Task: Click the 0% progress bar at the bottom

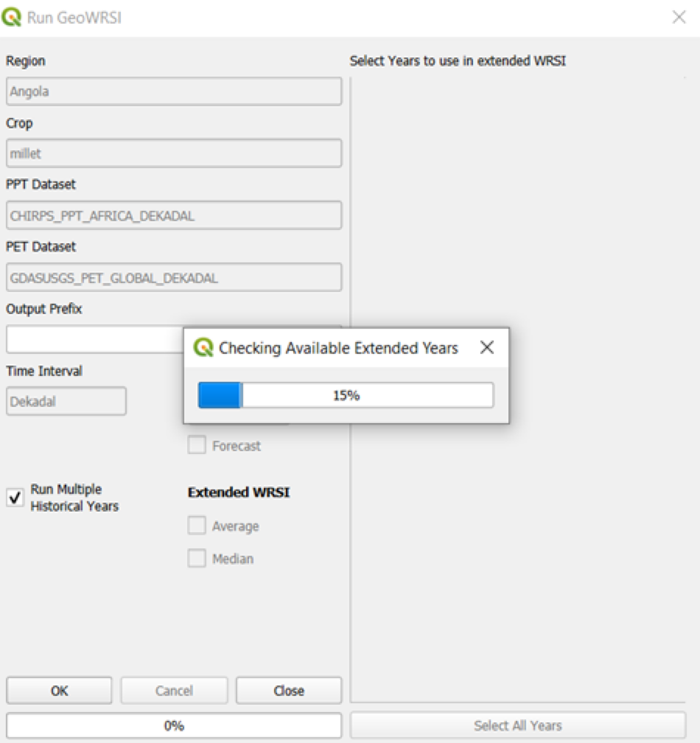Action: (x=174, y=725)
